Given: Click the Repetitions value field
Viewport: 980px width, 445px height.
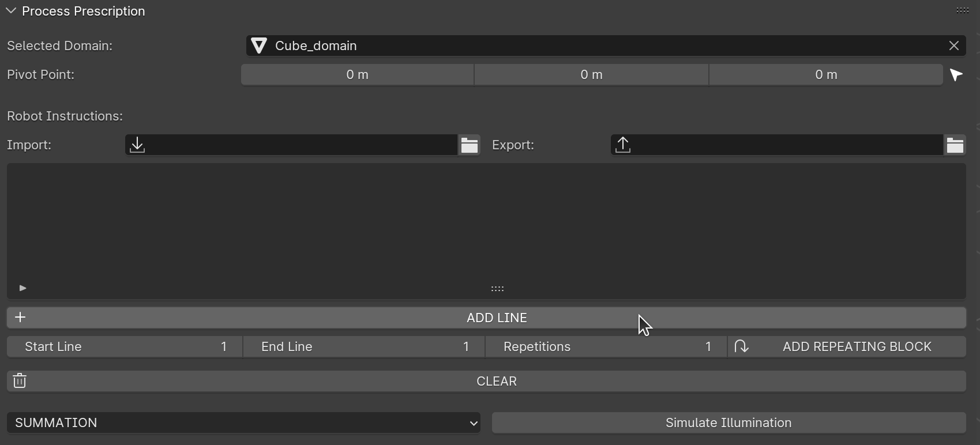Looking at the screenshot, I should [606, 347].
